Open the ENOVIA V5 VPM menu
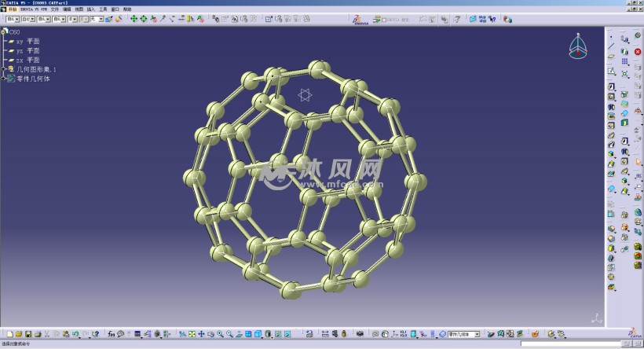Screen dimensions: 644x349 click(x=34, y=9)
